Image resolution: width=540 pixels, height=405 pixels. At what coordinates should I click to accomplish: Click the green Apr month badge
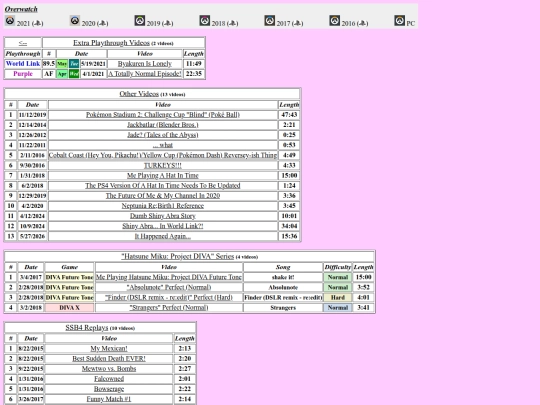click(62, 74)
